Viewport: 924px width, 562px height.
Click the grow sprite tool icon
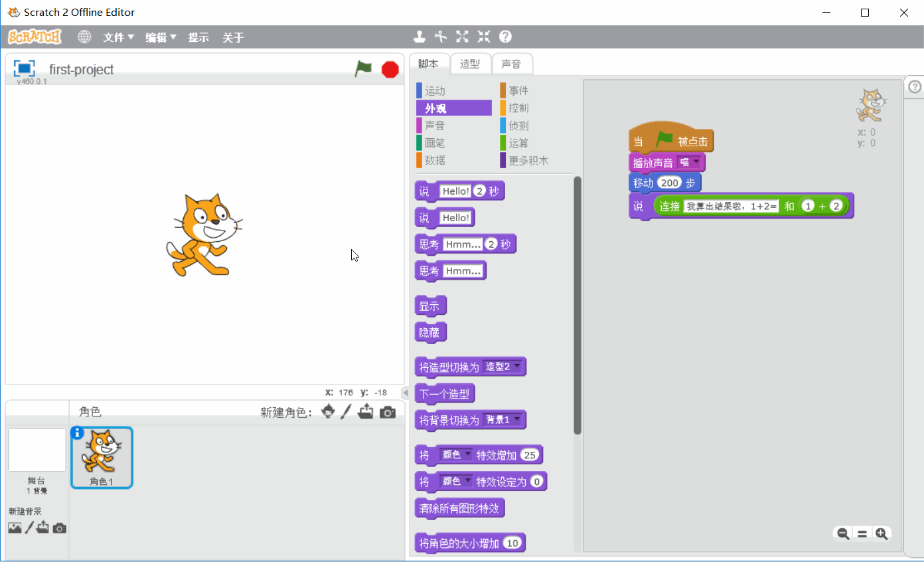tap(462, 37)
